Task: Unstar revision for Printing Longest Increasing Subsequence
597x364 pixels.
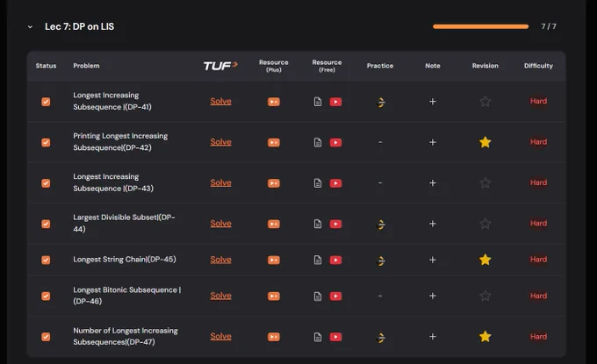Action: tap(485, 142)
